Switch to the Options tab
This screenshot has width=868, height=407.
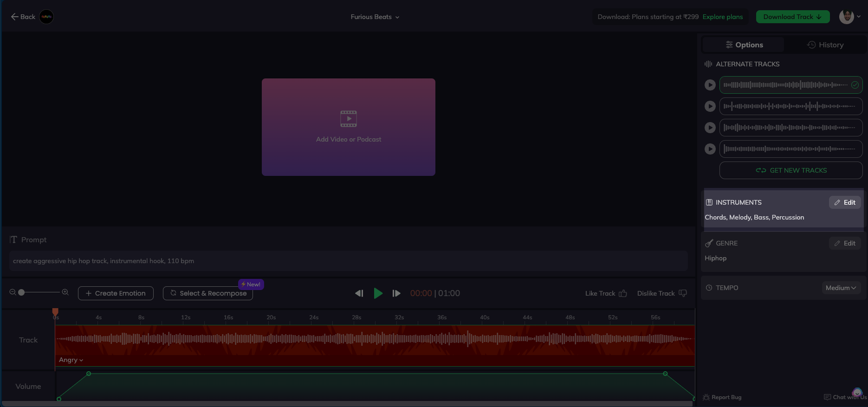[x=744, y=45]
